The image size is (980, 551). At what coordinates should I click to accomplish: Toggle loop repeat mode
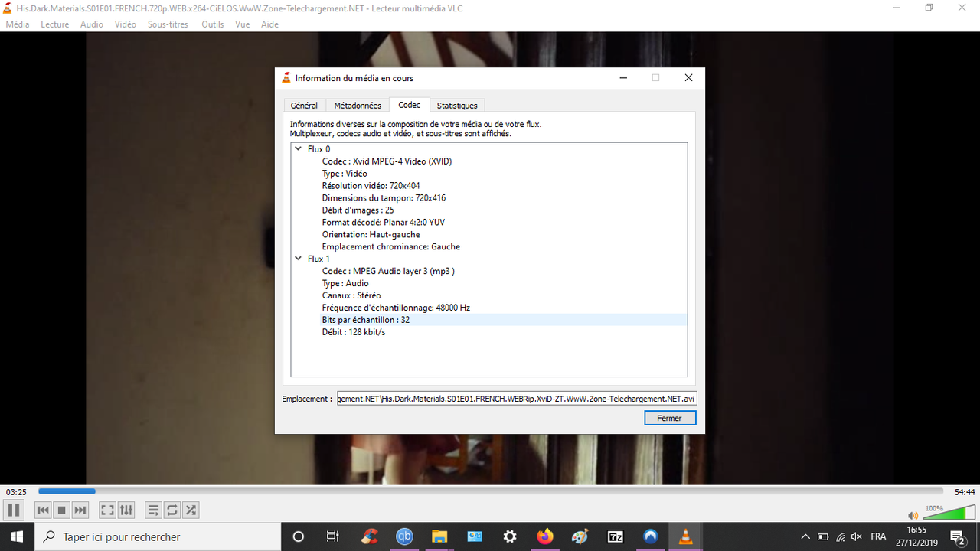[172, 510]
